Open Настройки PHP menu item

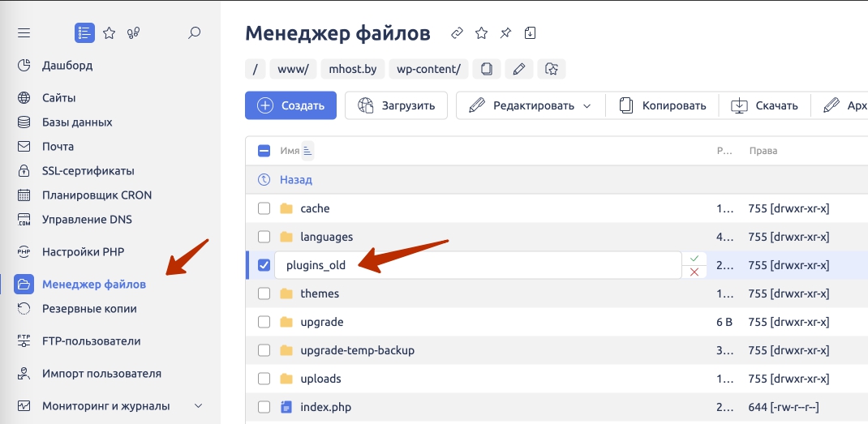point(83,252)
